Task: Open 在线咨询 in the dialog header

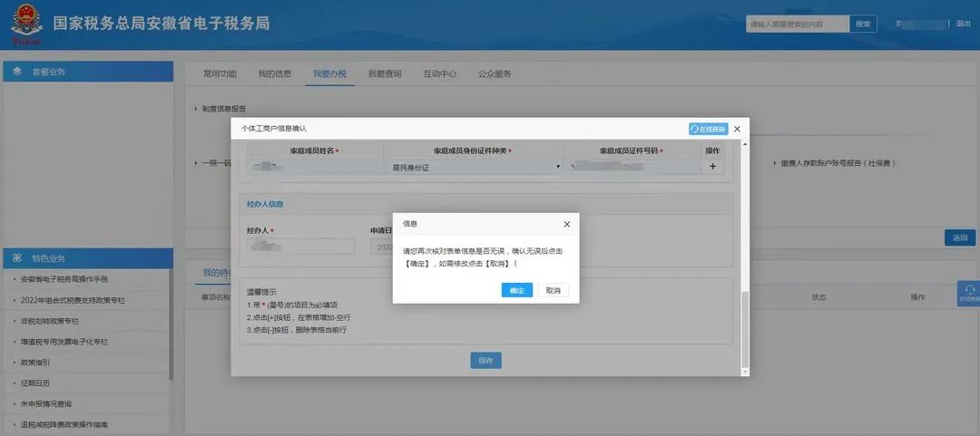Action: tap(708, 130)
